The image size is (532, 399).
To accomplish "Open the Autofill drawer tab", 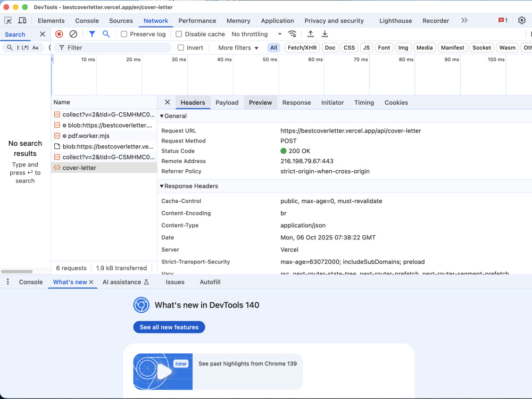I will pos(210,282).
